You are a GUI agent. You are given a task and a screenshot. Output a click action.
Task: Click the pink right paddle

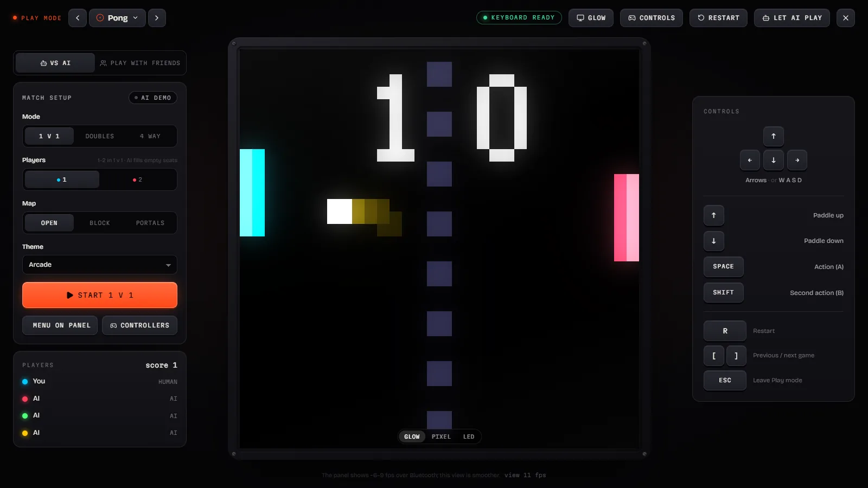627,217
